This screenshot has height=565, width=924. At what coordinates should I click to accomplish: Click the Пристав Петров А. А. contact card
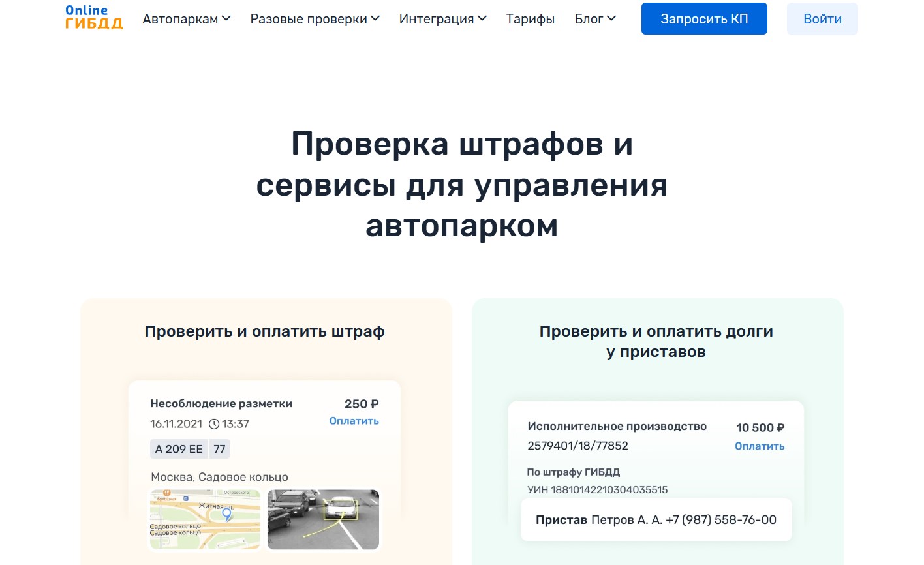point(656,520)
